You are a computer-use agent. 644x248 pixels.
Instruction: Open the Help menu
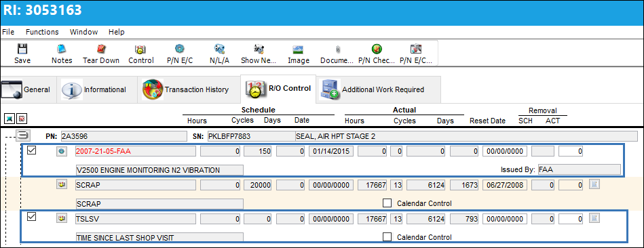[x=117, y=32]
